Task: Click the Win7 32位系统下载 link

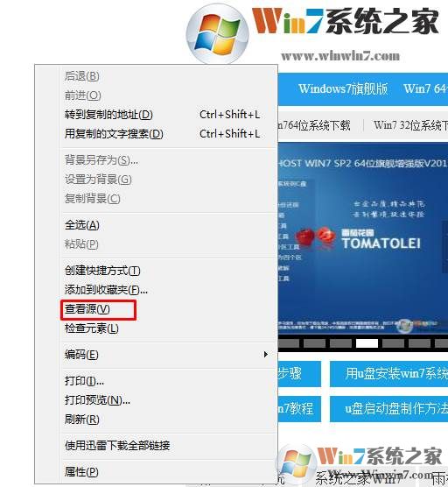Action: [x=410, y=125]
